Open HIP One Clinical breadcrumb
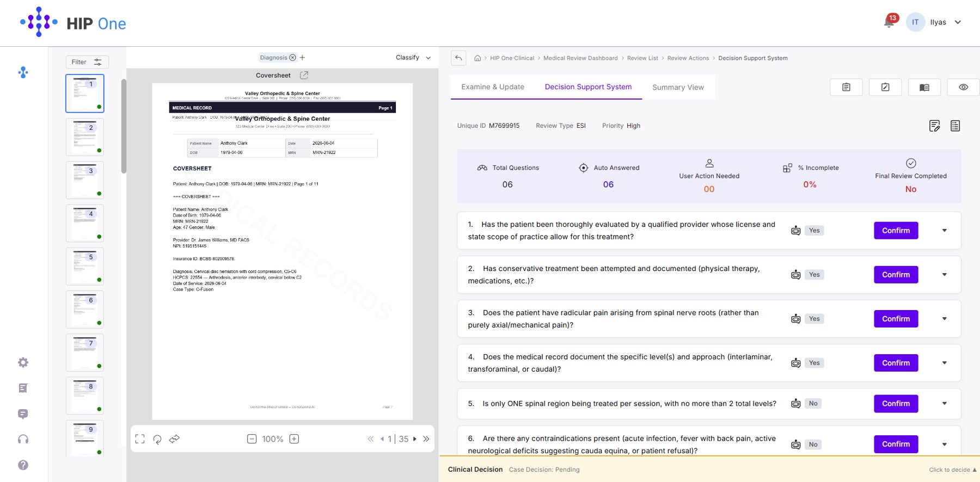Screen dimensions: 980x482 tap(512, 58)
